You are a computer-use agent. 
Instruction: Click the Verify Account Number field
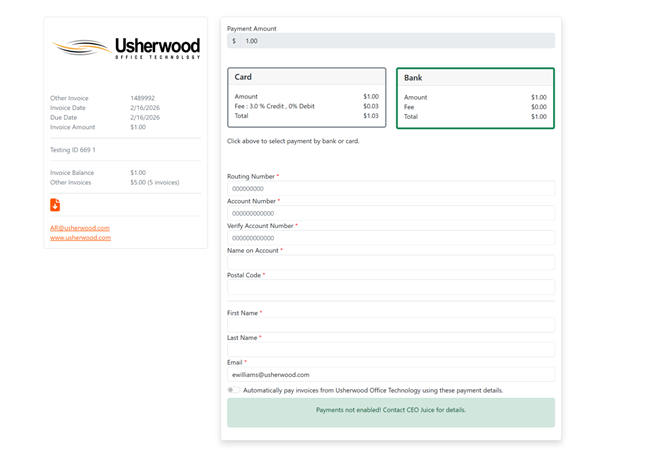(x=390, y=238)
